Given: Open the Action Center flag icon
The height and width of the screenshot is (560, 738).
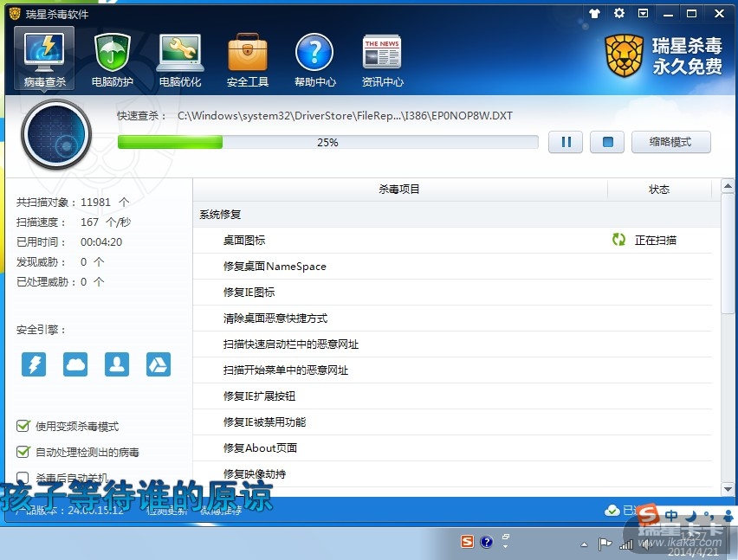Looking at the screenshot, I should pos(605,544).
